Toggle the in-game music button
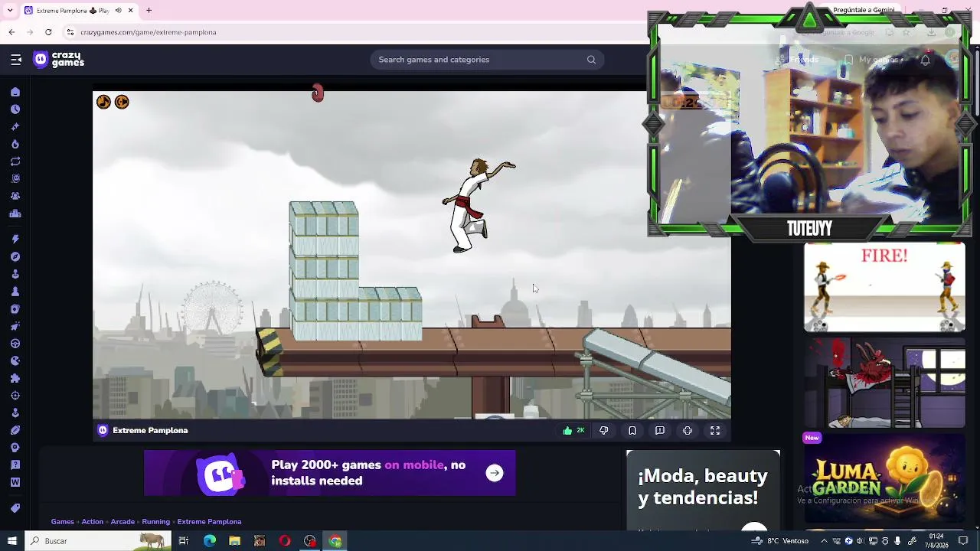The height and width of the screenshot is (551, 980). click(103, 102)
